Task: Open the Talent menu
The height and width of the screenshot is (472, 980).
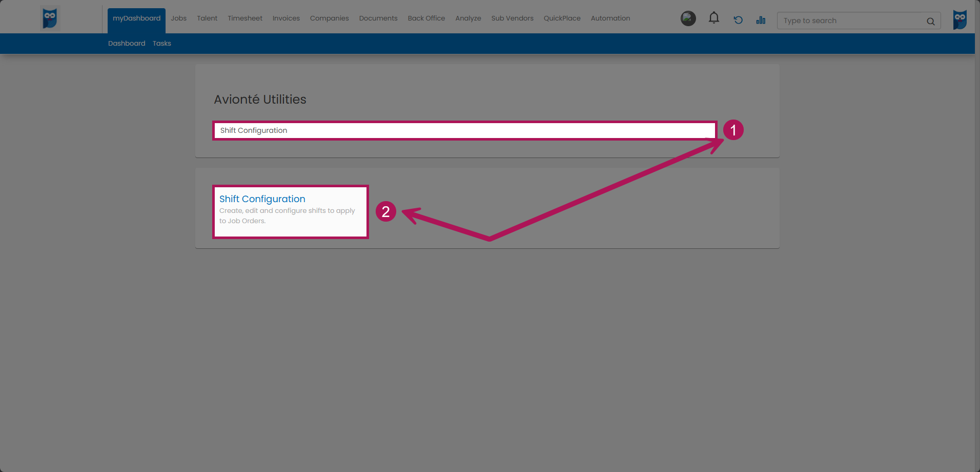Action: pos(207,18)
